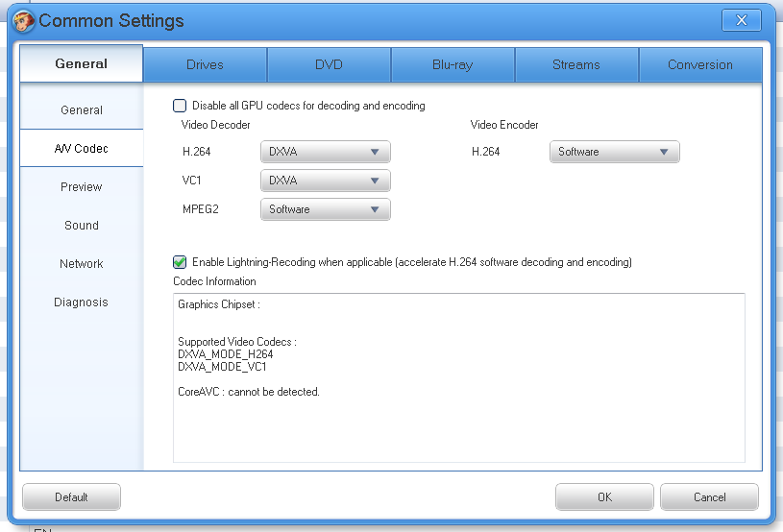Open the VC1 decoder dropdown
Screen dimensions: 783x532
tap(326, 181)
